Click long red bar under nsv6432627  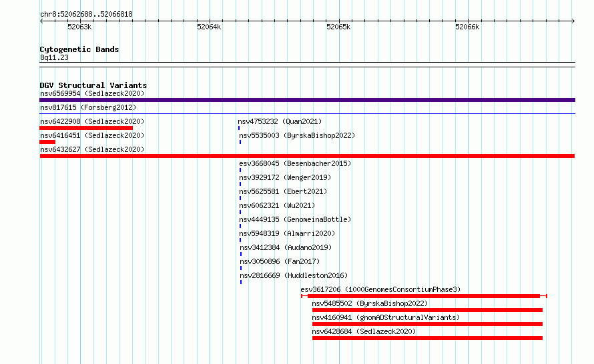307,156
